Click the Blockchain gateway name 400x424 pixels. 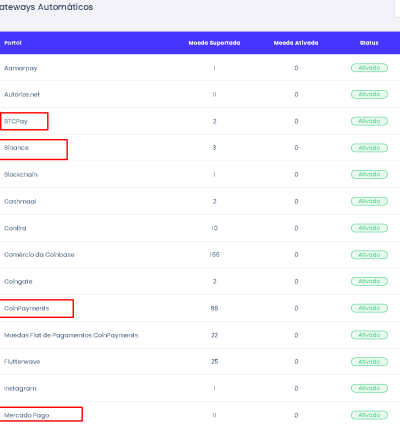click(21, 175)
